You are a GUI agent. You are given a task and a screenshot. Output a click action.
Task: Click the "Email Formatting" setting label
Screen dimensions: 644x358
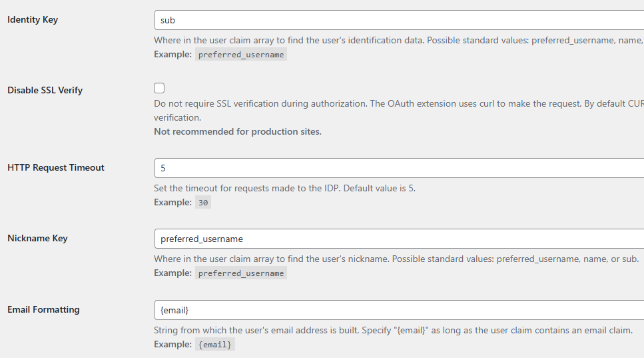click(43, 310)
